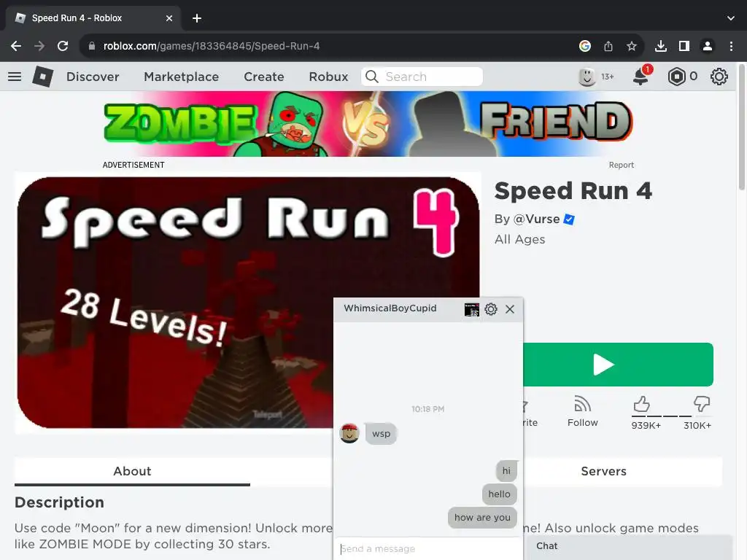Screen dimensions: 747x560
Task: Click the 'hello' chat message
Action: click(499, 494)
